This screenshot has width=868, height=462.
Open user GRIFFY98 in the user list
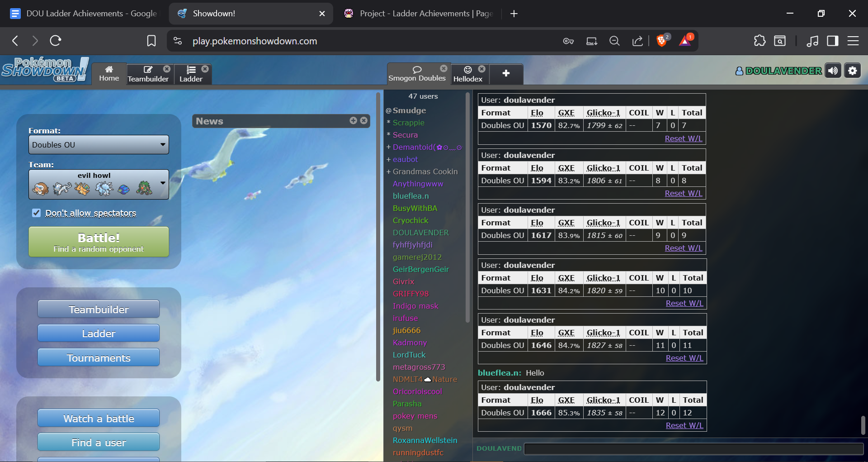click(410, 294)
